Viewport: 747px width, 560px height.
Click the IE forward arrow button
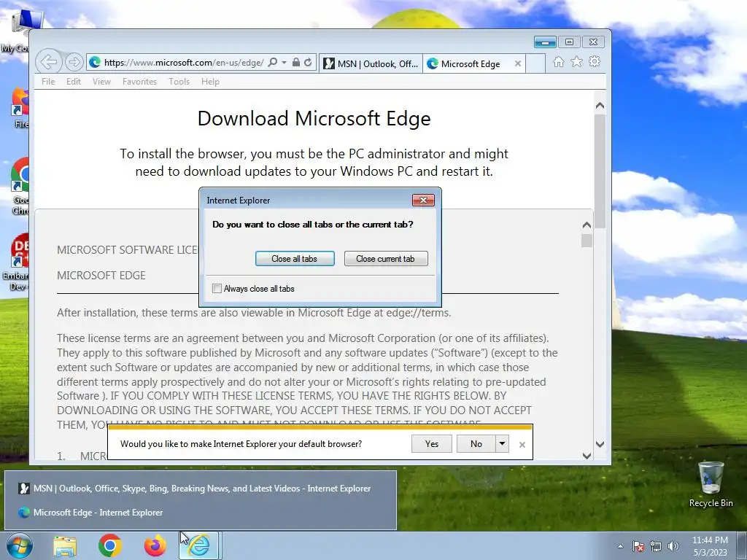click(x=74, y=62)
